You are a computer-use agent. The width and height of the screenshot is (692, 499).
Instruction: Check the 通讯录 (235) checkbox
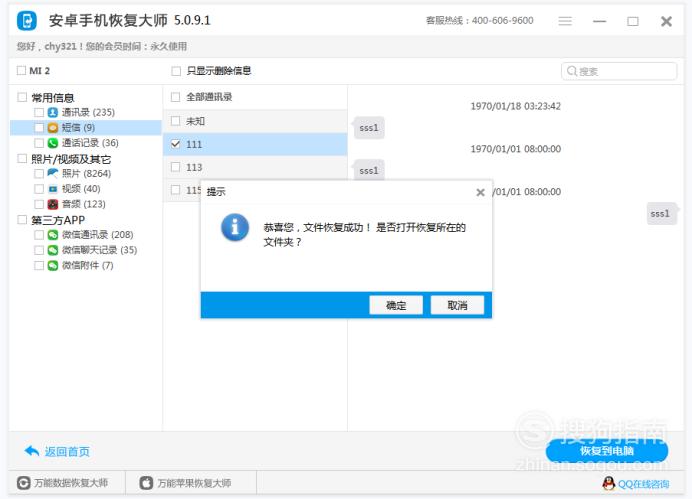click(39, 113)
